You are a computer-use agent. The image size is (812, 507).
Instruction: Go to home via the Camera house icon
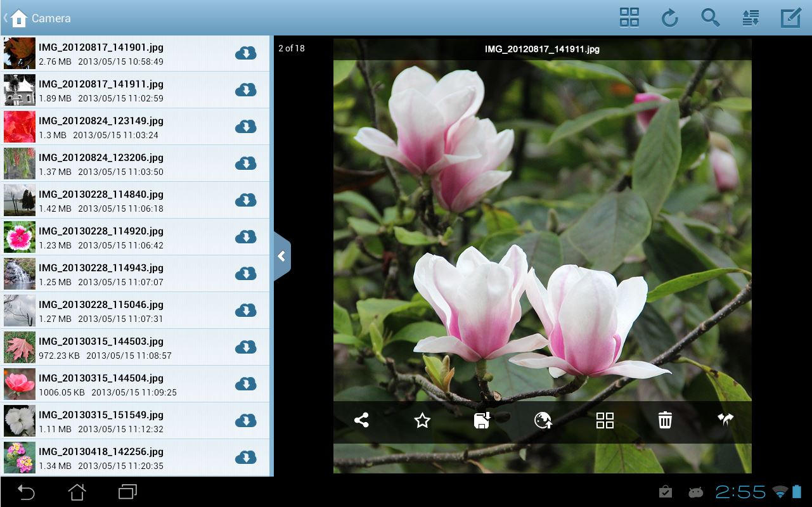[x=19, y=18]
